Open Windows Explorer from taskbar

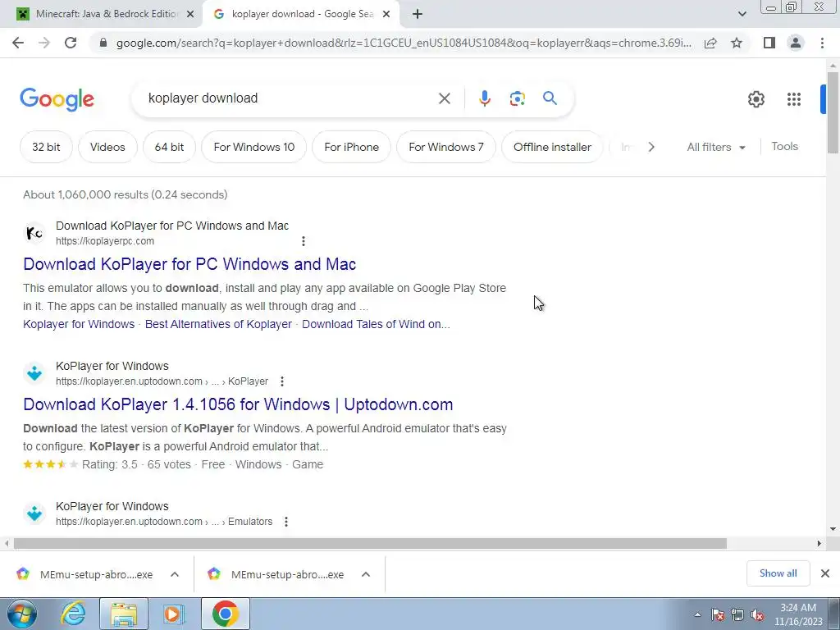click(124, 614)
